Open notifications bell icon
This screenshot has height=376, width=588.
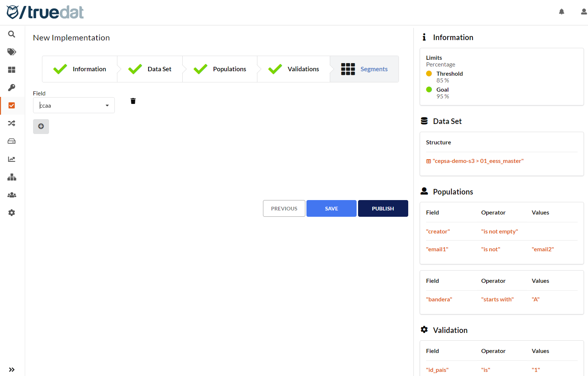click(x=561, y=12)
